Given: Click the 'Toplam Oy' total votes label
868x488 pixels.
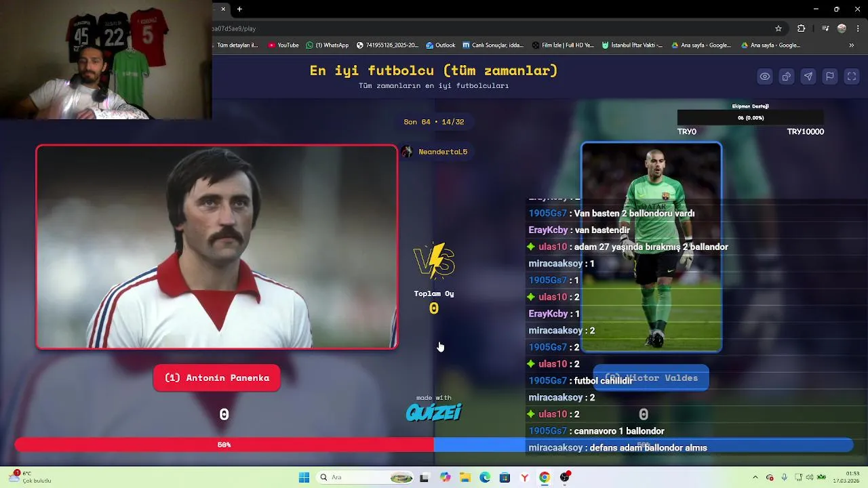Looking at the screenshot, I should [434, 293].
